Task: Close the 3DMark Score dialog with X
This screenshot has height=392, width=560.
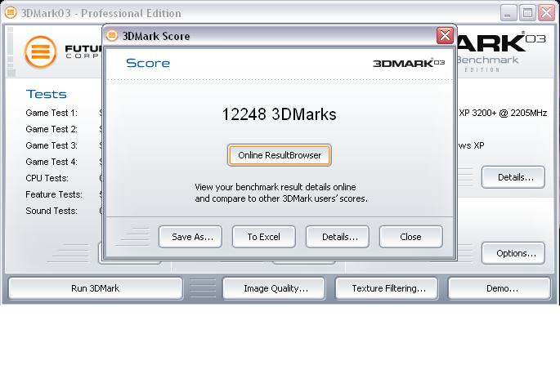Action: 445,35
